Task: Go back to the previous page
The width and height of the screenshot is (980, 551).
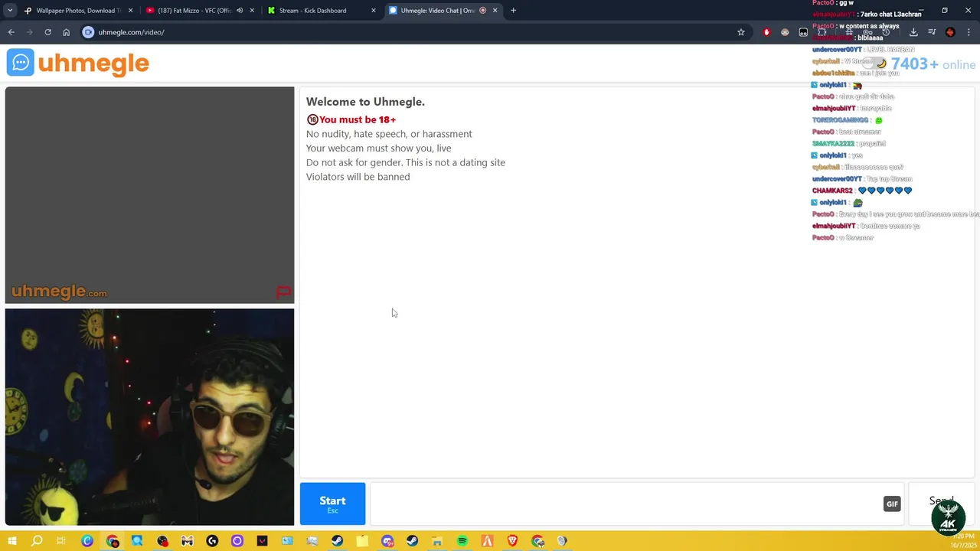Action: 11,32
